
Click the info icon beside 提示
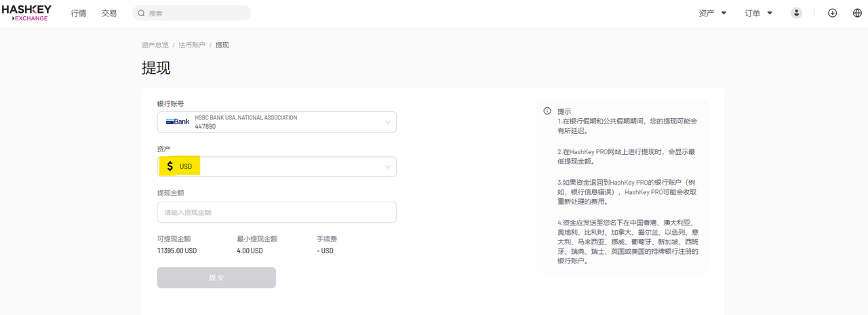pos(547,111)
